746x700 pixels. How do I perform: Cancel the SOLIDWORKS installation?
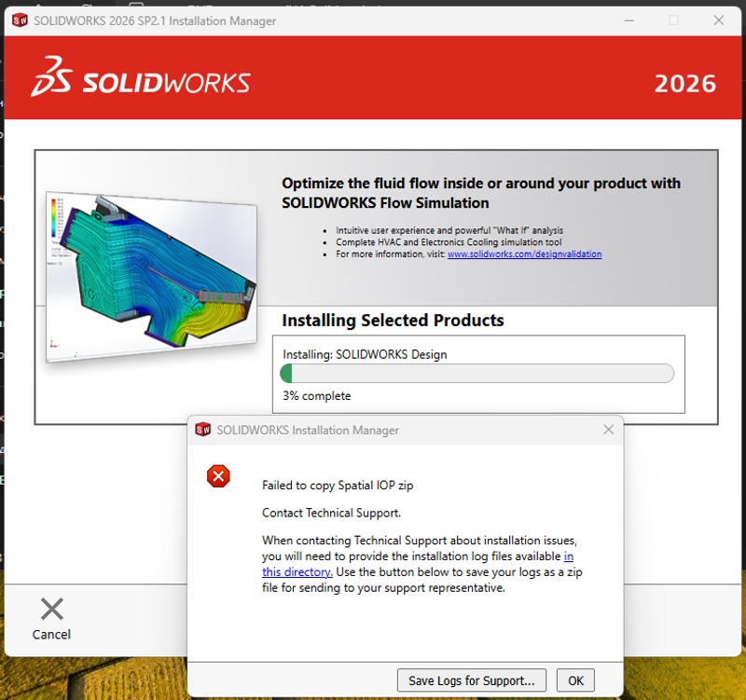click(x=51, y=619)
